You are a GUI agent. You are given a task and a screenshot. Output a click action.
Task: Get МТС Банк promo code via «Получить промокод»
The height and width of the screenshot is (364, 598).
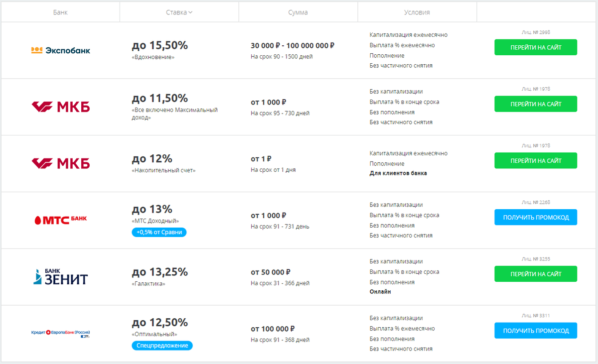536,218
